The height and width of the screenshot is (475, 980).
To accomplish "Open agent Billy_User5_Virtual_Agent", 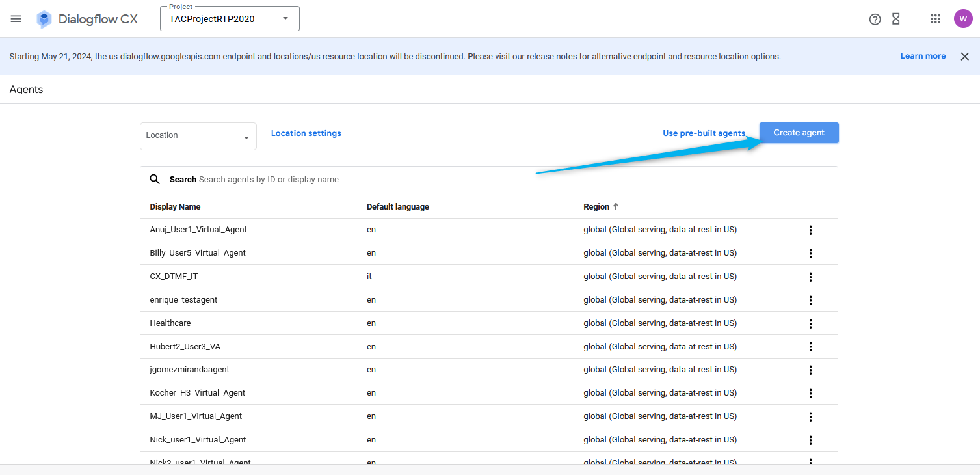I will click(198, 253).
